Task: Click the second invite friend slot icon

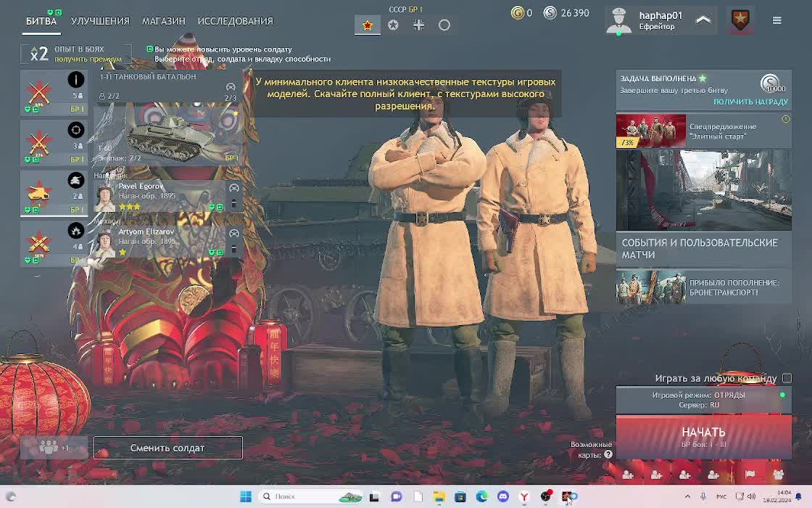Action: coord(656,475)
